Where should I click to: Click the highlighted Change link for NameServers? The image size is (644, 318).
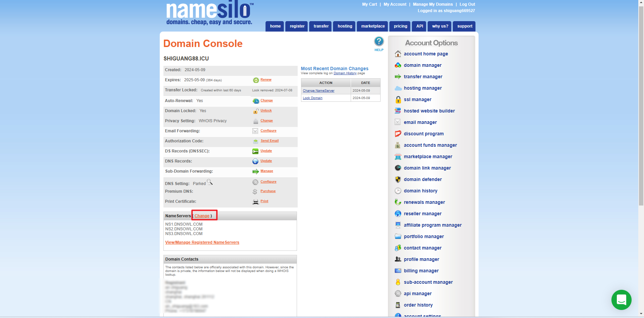(x=202, y=216)
